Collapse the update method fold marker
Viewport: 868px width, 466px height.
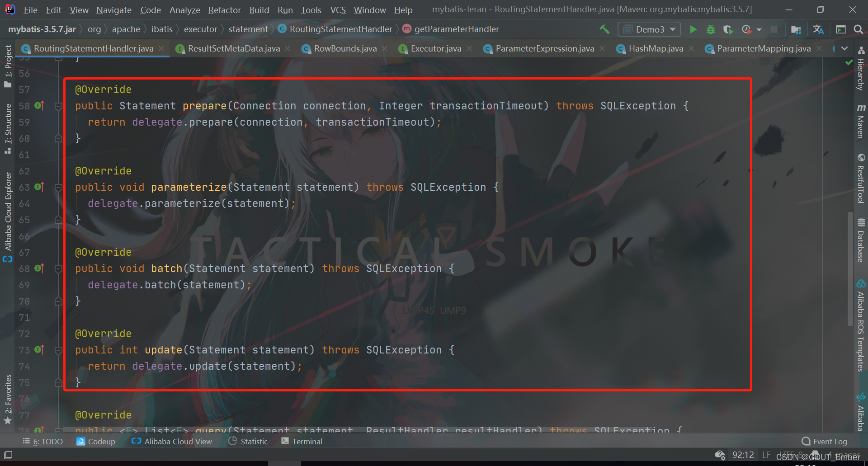(58, 350)
